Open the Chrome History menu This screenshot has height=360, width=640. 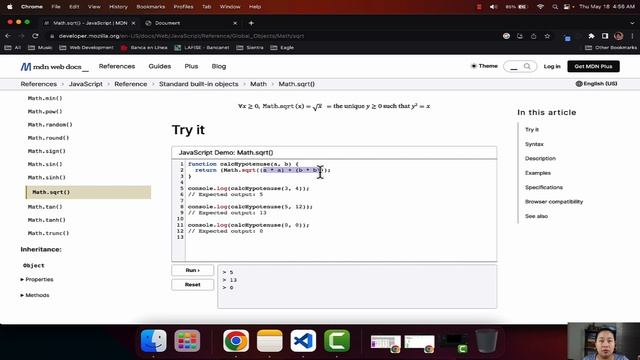point(118,7)
